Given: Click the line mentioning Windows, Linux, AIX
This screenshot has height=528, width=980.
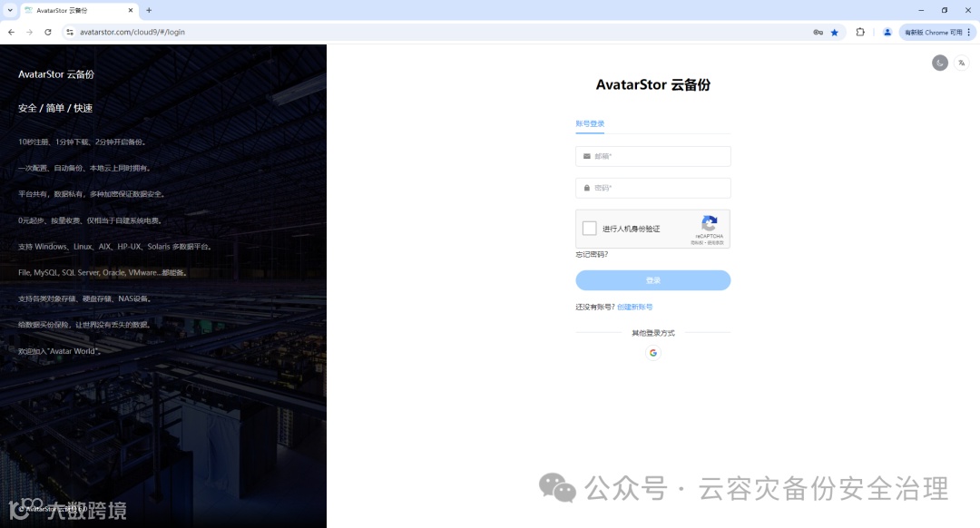Looking at the screenshot, I should pyautogui.click(x=114, y=247).
